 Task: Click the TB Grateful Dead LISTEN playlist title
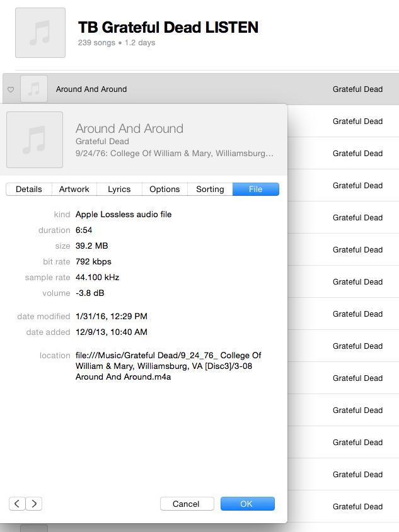[168, 28]
